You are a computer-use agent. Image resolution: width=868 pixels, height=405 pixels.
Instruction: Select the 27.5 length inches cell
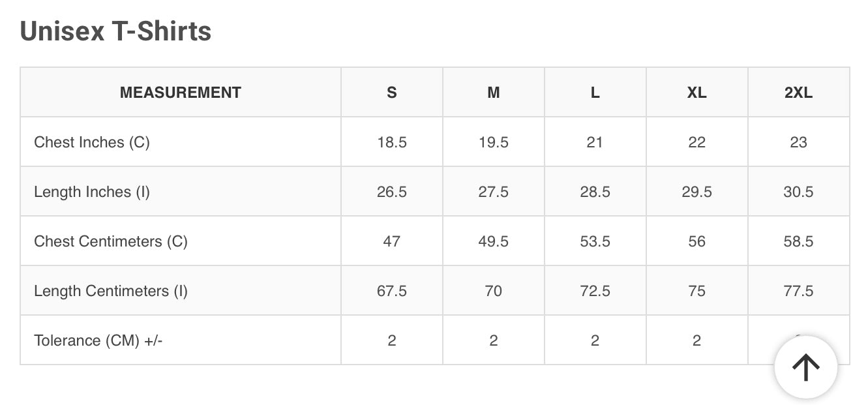(x=493, y=192)
